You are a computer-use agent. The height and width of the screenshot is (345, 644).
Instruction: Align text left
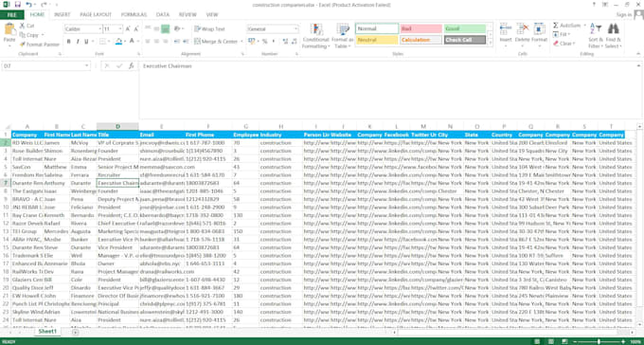[148, 42]
